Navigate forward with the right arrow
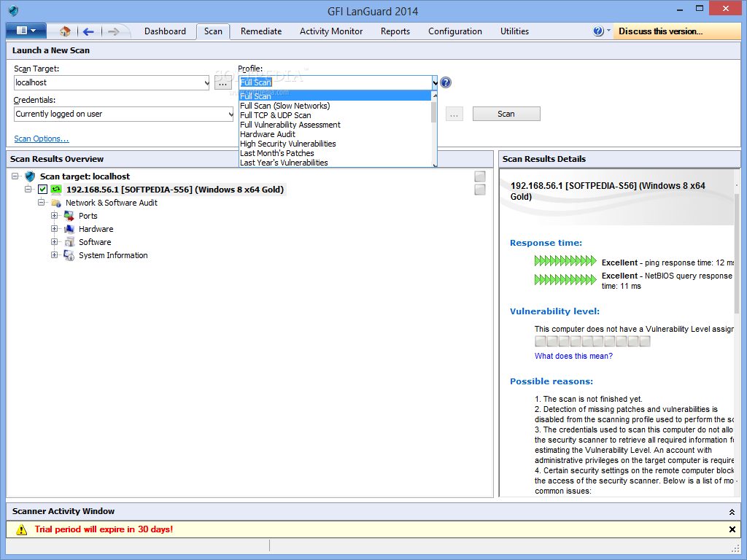Screen dimensions: 747x560 pos(113,31)
